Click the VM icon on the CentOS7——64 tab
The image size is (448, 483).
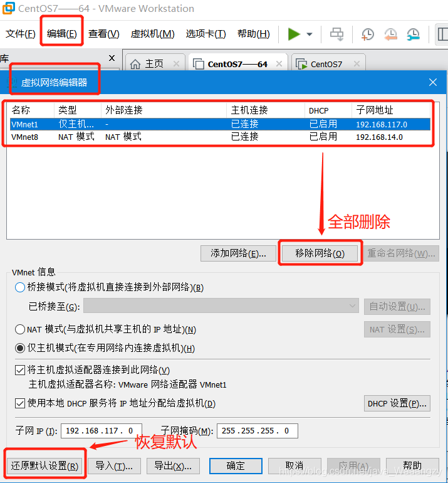click(x=199, y=64)
